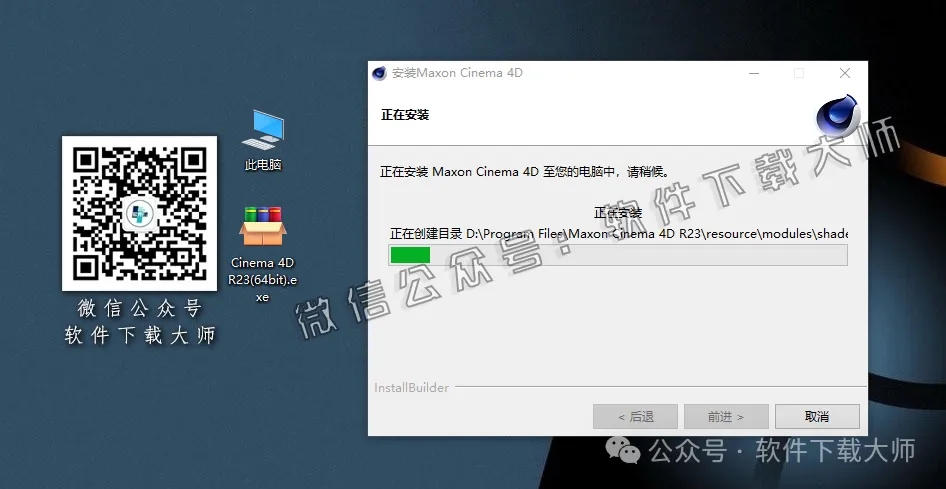Click the disabled 后退 button

635,417
